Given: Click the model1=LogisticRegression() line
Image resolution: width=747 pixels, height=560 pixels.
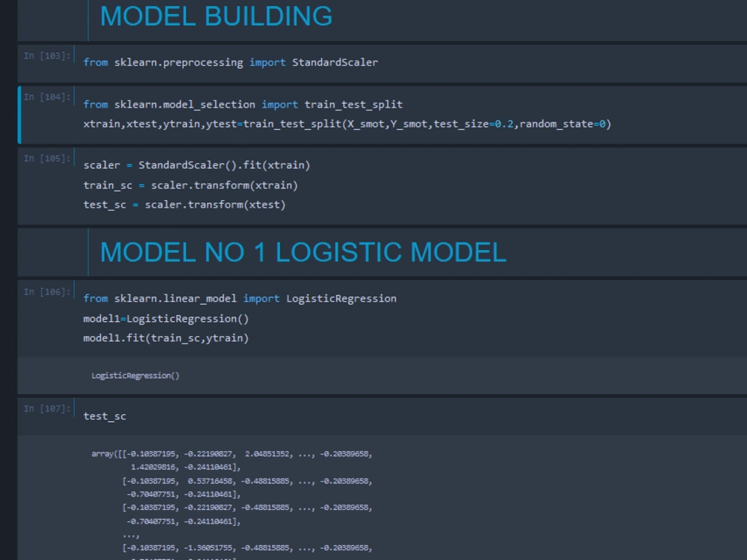Looking at the screenshot, I should (164, 318).
